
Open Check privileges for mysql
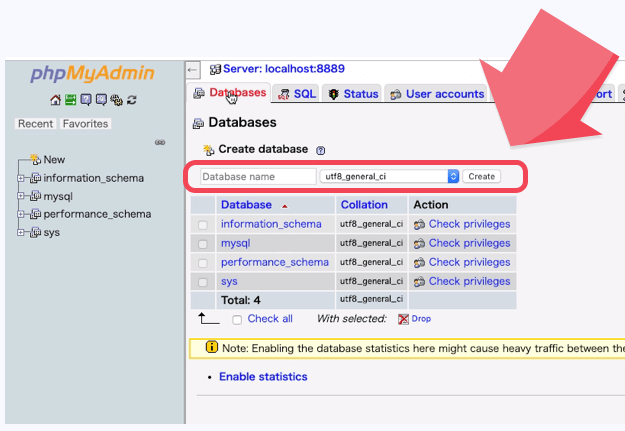click(x=469, y=243)
